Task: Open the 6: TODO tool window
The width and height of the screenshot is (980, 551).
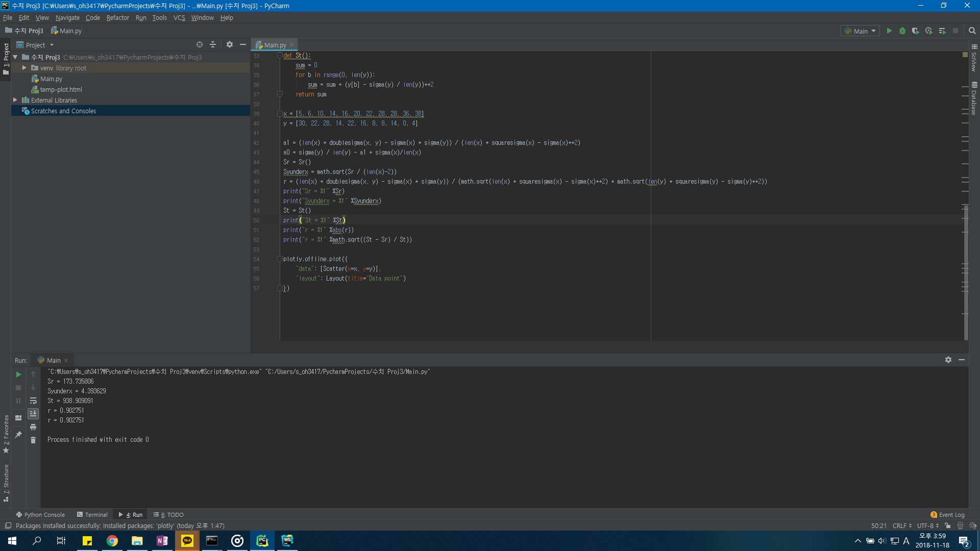Action: pos(168,515)
